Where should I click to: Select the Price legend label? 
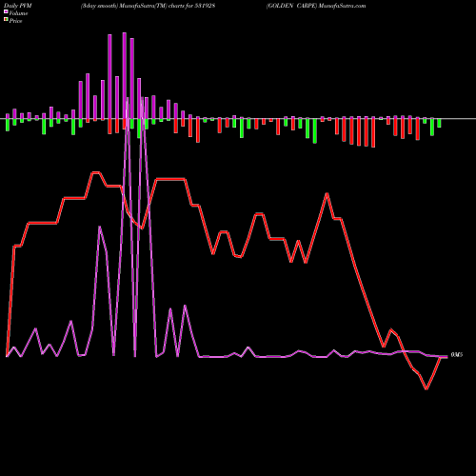pos(15,21)
